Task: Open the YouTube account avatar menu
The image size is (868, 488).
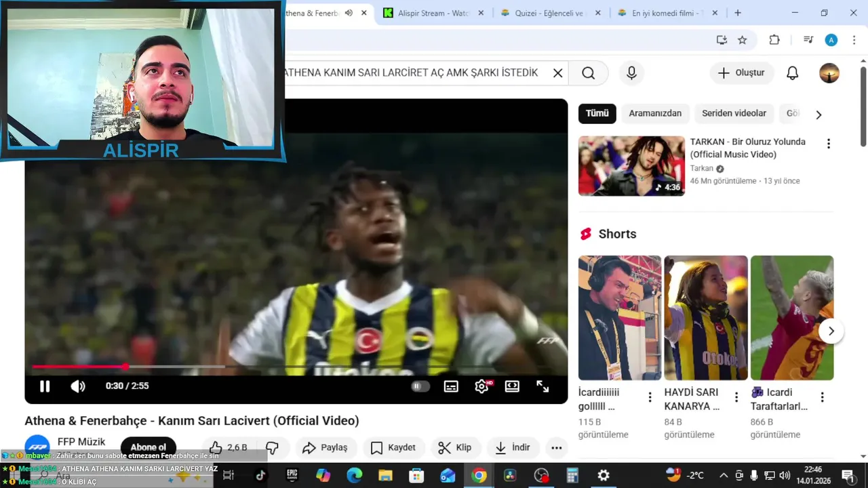Action: click(x=829, y=73)
